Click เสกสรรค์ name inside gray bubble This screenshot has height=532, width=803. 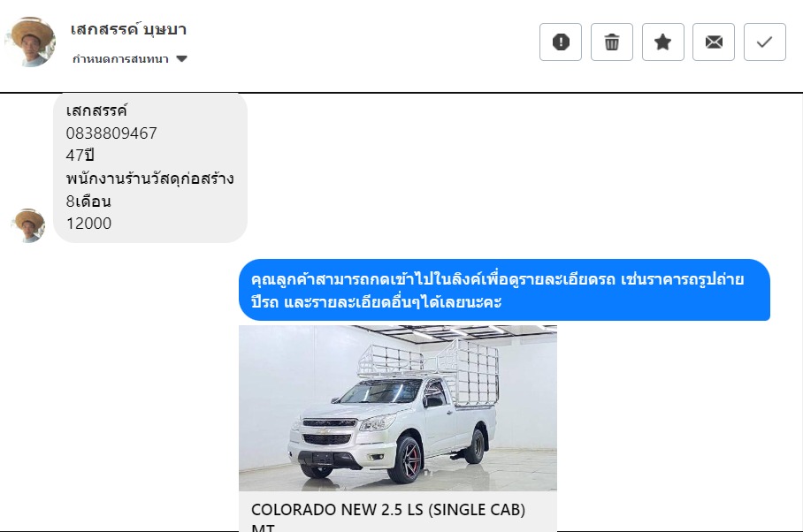click(96, 110)
